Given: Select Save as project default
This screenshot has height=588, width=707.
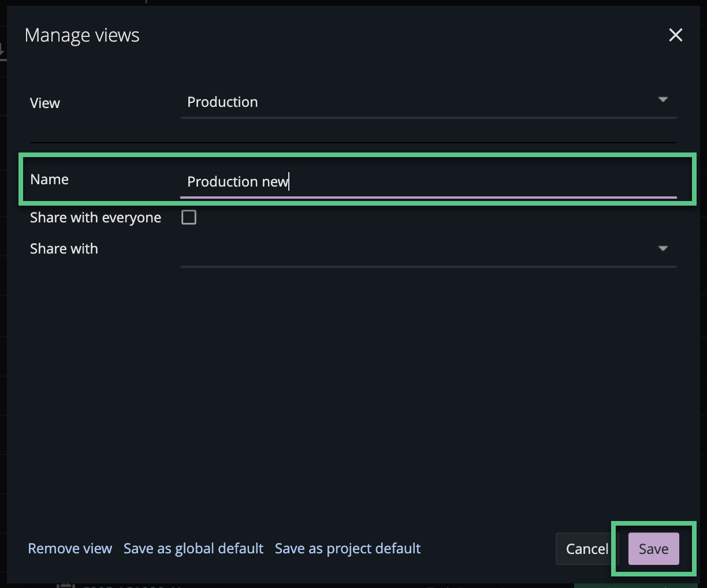Looking at the screenshot, I should coord(347,548).
